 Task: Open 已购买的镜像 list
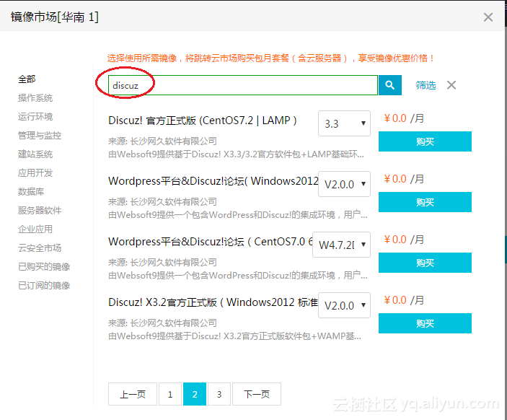(x=44, y=266)
